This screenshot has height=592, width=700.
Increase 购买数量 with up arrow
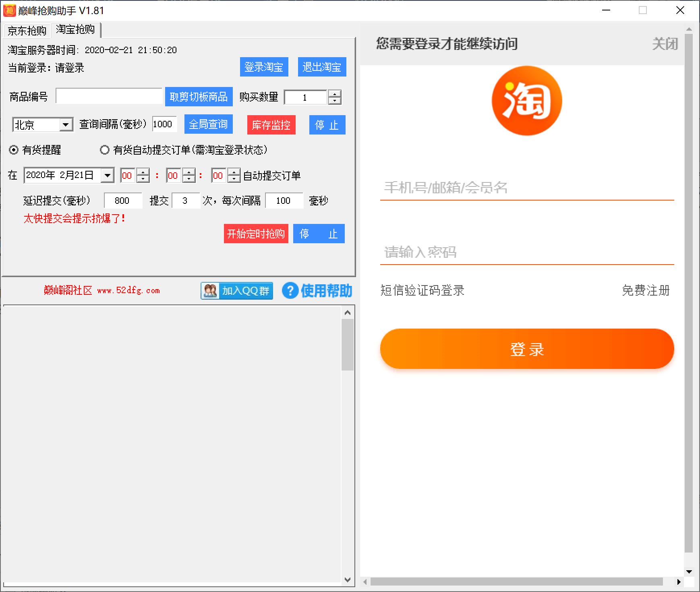[335, 93]
